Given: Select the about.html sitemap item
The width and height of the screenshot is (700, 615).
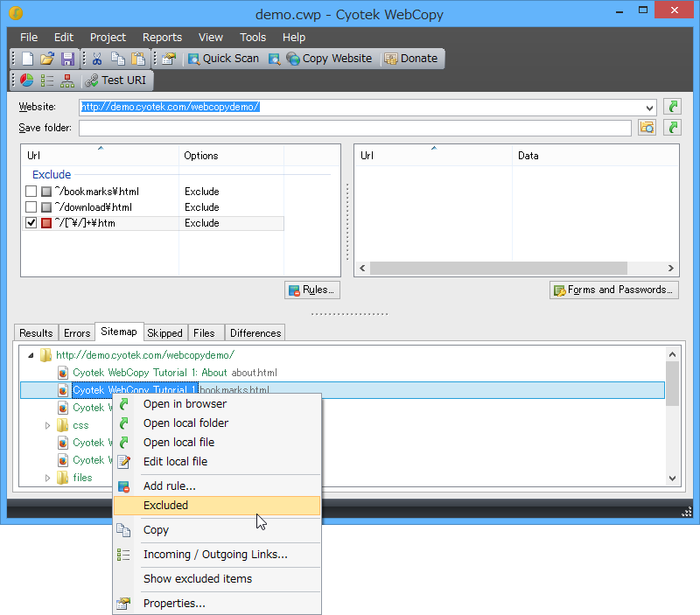Looking at the screenshot, I should 174,373.
